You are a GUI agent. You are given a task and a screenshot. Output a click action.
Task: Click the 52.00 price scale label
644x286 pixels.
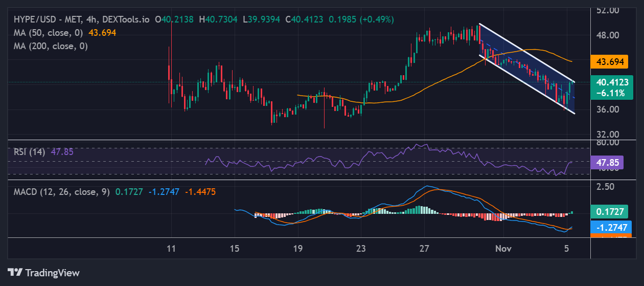pos(608,10)
